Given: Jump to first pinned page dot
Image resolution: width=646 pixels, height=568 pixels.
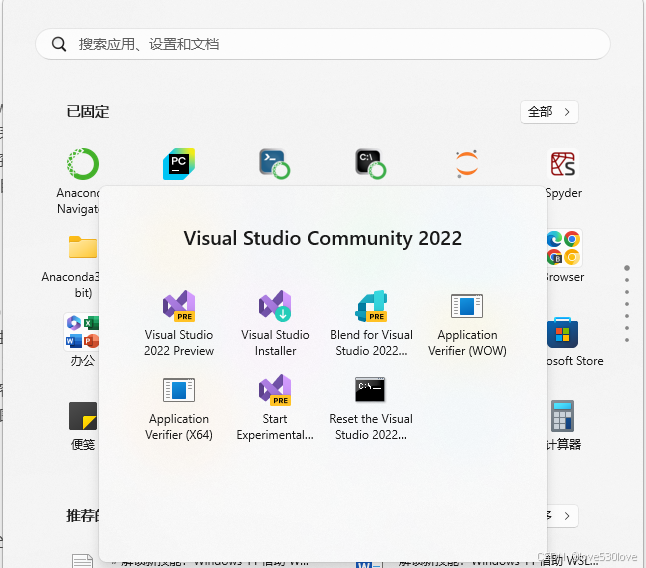Looking at the screenshot, I should click(x=627, y=268).
